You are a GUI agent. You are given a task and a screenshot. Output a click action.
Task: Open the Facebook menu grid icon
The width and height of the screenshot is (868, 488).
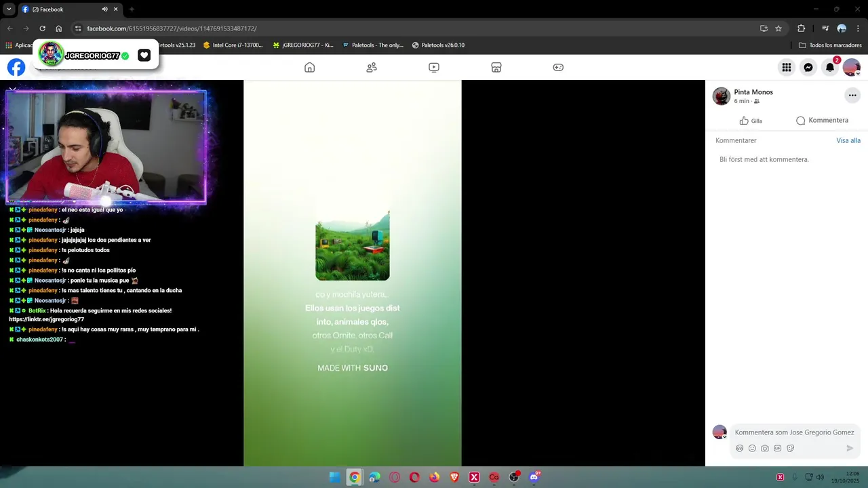point(787,67)
